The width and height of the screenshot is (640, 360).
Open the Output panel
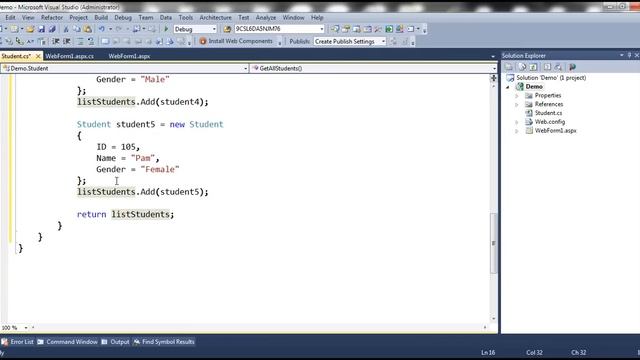coord(116,342)
